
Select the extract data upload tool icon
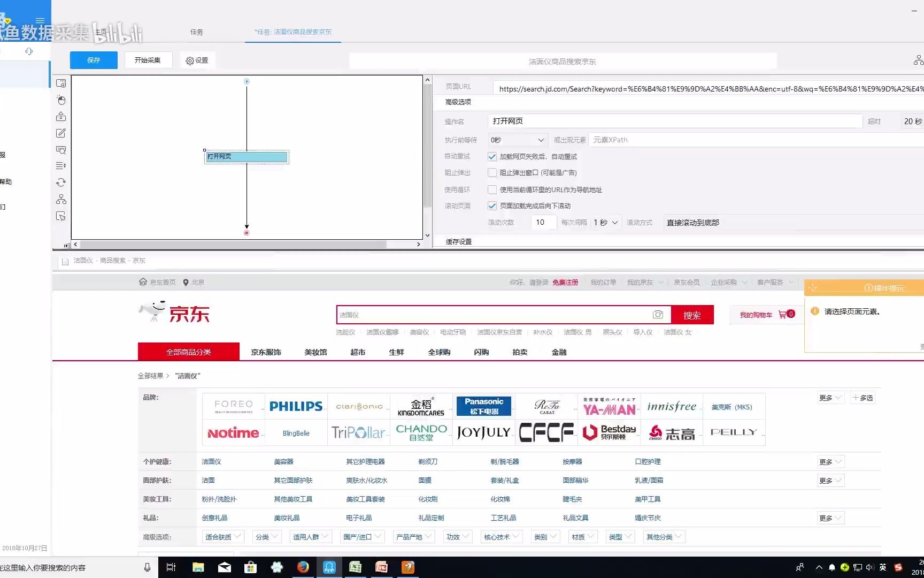(x=61, y=117)
